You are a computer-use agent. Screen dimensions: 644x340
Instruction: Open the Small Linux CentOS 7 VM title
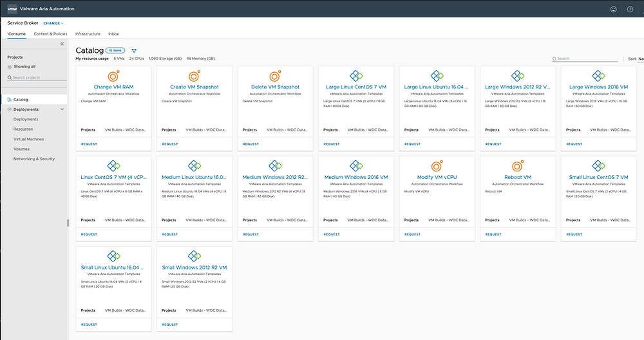tap(599, 177)
